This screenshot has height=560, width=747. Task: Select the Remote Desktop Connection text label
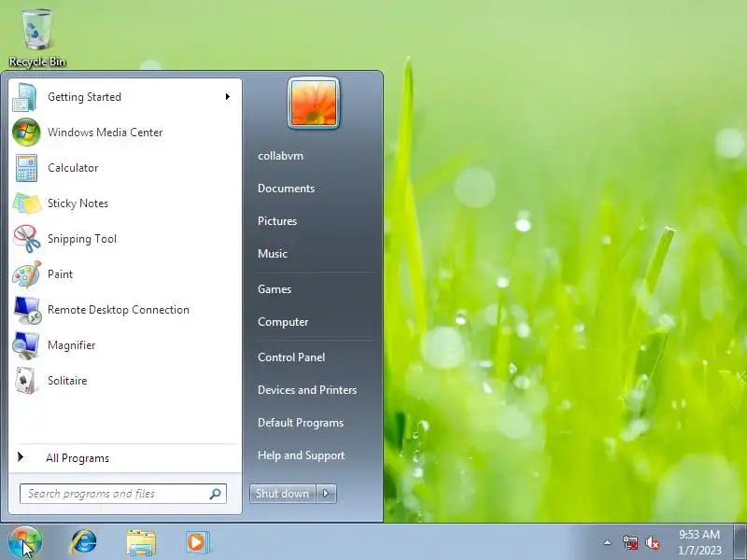(x=119, y=310)
